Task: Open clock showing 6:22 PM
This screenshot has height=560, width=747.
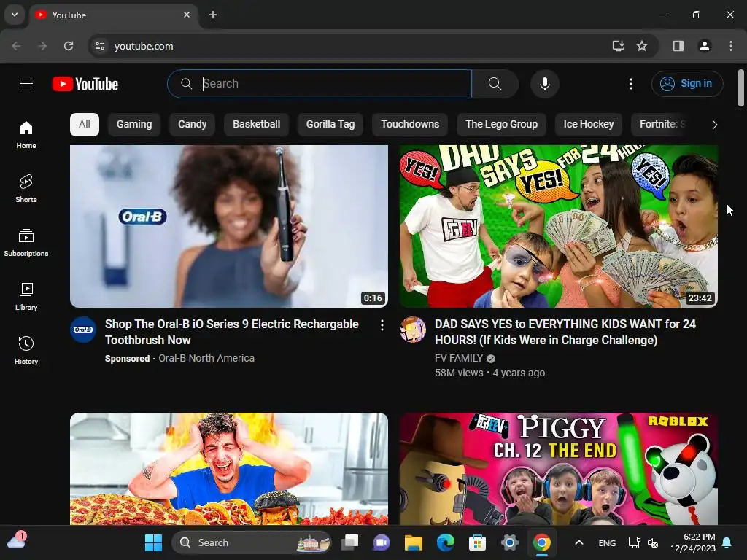Action: pos(693,542)
